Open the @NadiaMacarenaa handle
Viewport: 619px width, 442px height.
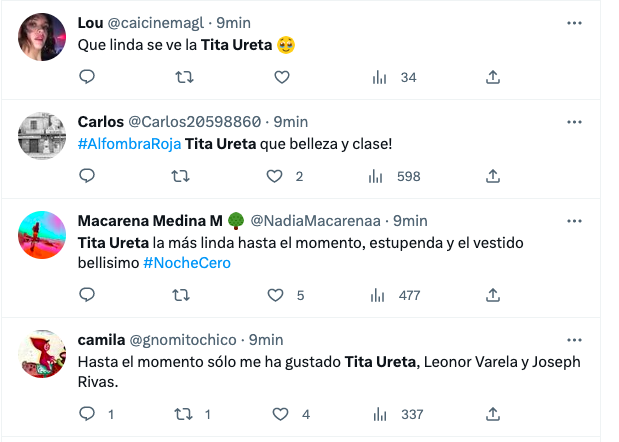[317, 221]
